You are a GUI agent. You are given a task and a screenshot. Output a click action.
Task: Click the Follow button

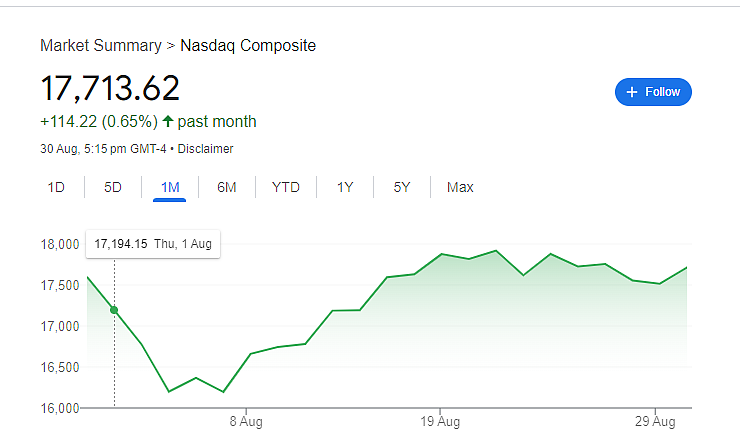point(653,92)
